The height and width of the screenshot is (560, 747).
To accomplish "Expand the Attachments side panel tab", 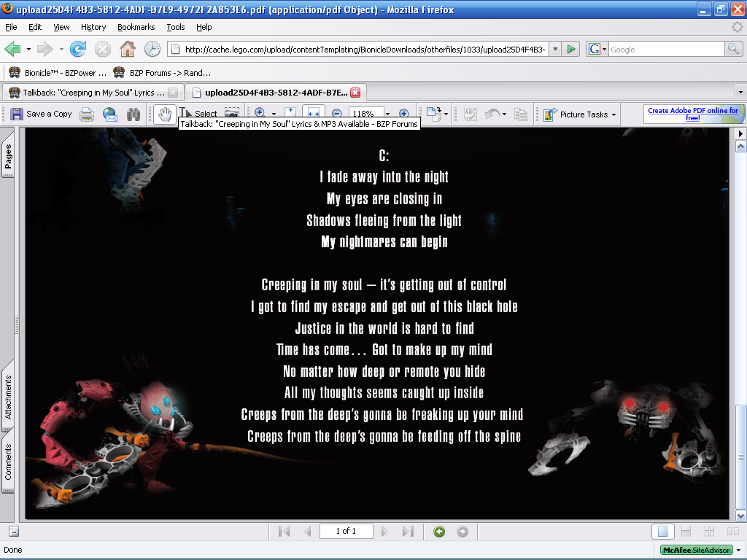I will (8, 396).
